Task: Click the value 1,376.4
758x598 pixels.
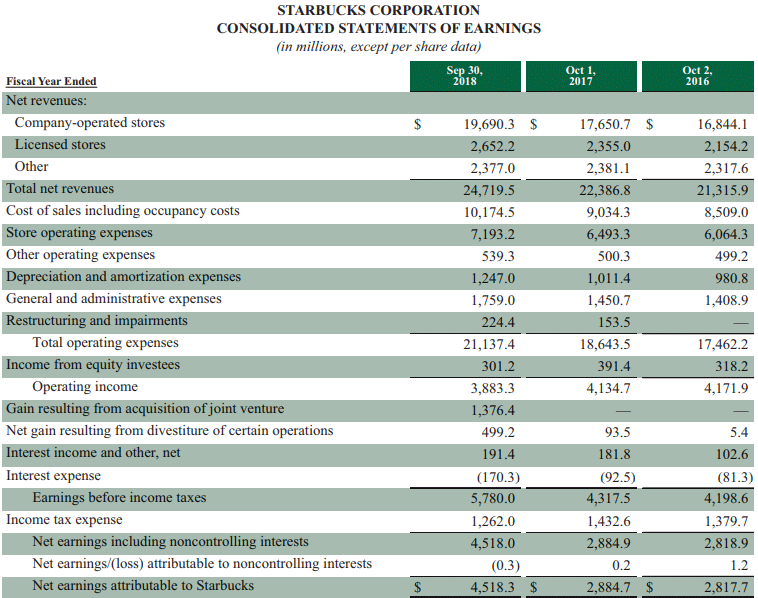Action: pyautogui.click(x=493, y=410)
